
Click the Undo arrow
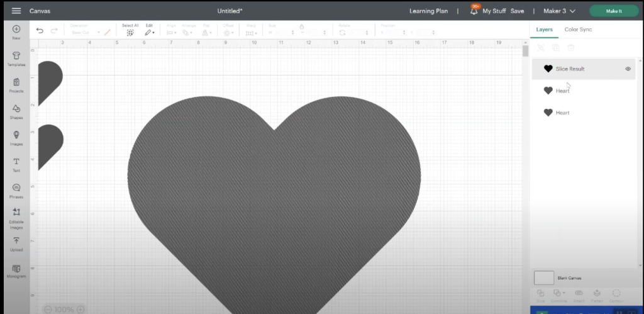tap(40, 30)
